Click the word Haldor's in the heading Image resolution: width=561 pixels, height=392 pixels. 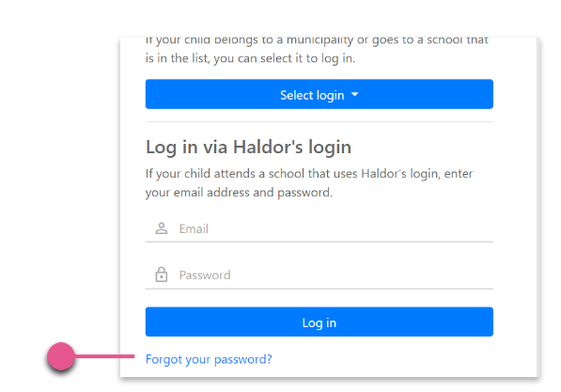268,147
